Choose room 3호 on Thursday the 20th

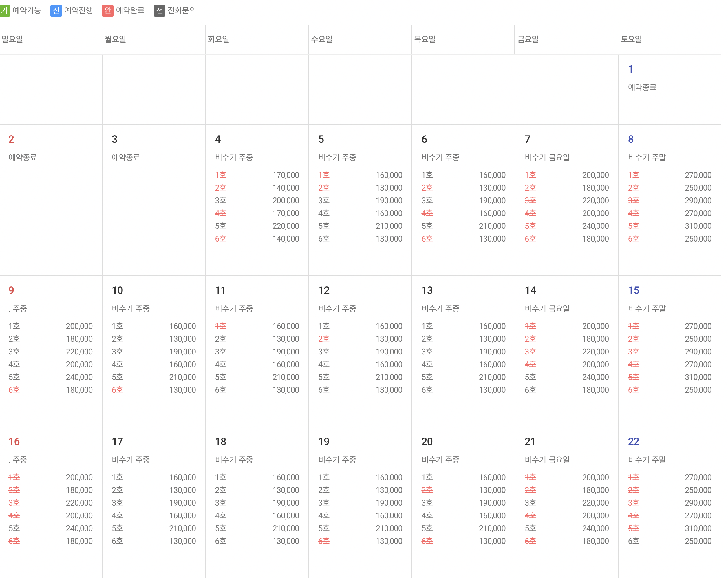tap(427, 503)
